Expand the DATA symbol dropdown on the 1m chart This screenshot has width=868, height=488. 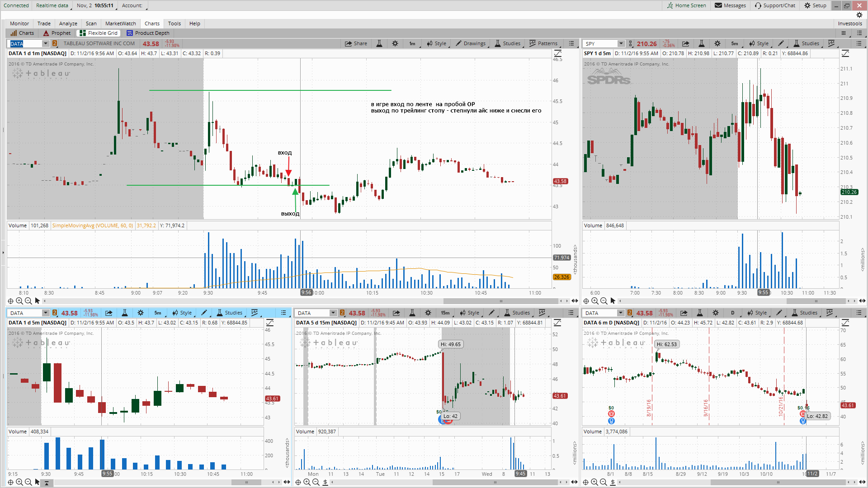(46, 43)
